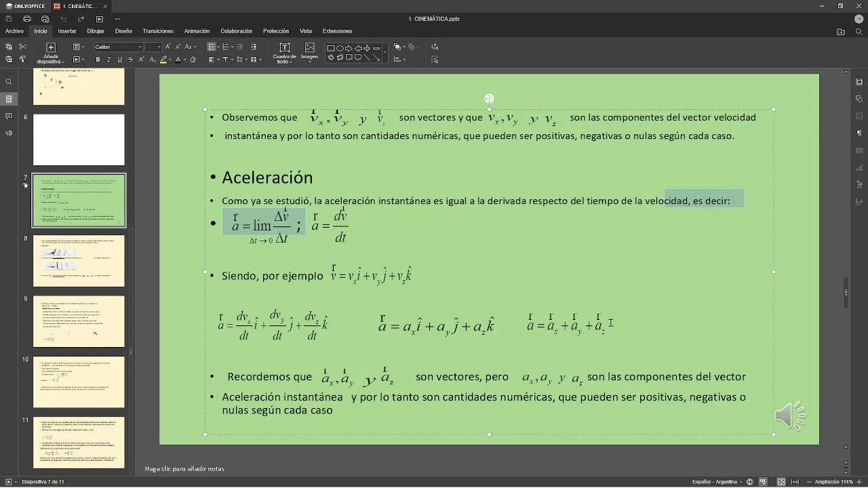
Task: Open the font size dropdown
Action: pos(158,47)
